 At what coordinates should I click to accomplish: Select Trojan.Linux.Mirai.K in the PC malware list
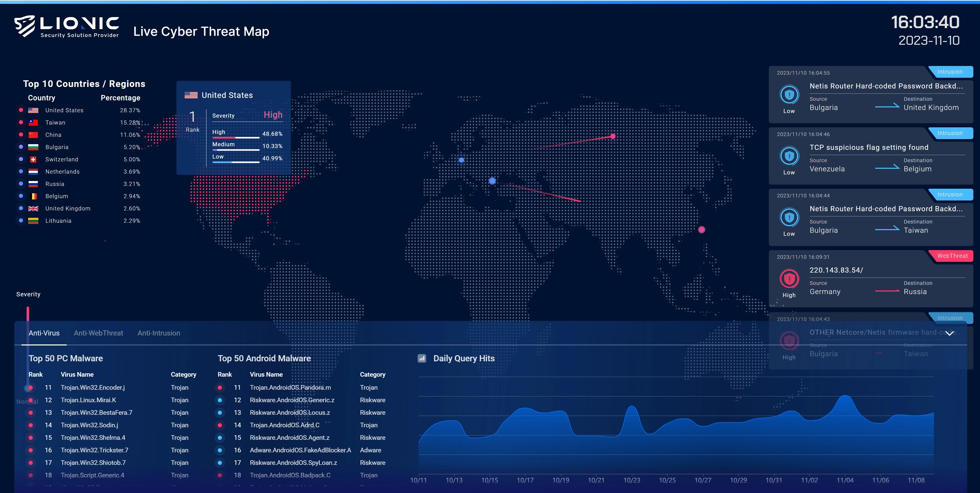(x=88, y=400)
